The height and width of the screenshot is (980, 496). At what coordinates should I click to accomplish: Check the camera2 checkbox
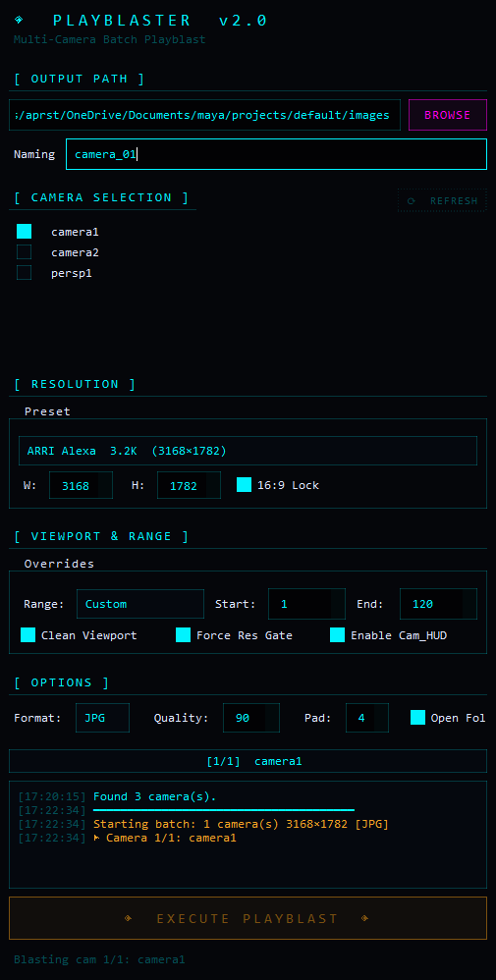[x=24, y=252]
